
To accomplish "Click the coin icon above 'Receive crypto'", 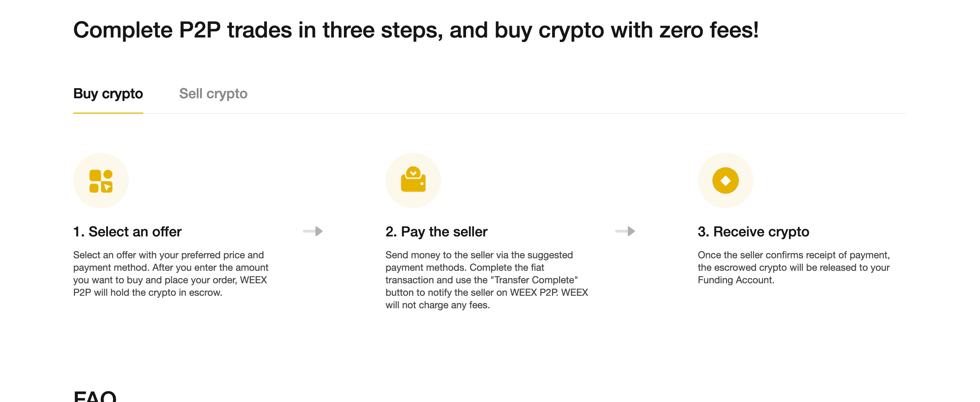I will [x=725, y=181].
